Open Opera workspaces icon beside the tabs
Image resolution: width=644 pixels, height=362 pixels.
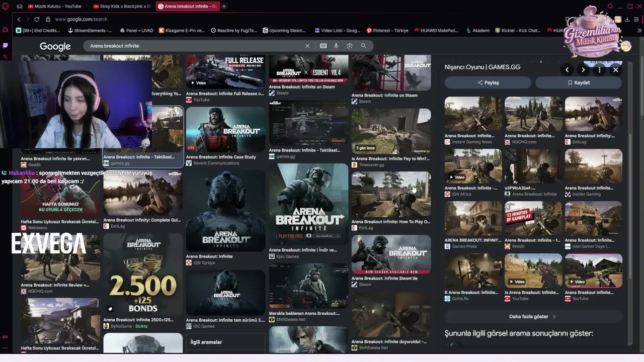tap(20, 7)
